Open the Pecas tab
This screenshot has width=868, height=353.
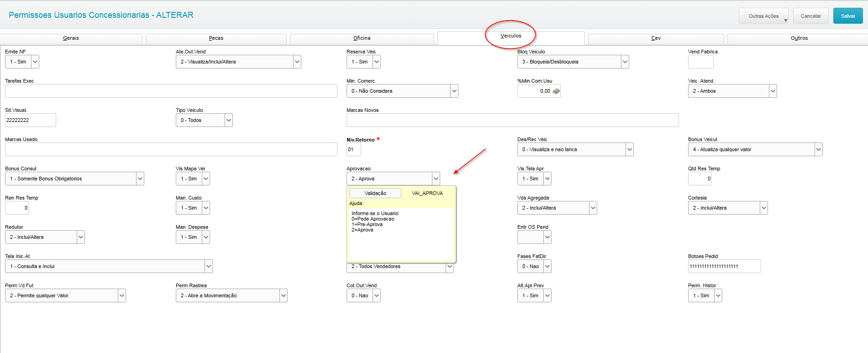[216, 38]
